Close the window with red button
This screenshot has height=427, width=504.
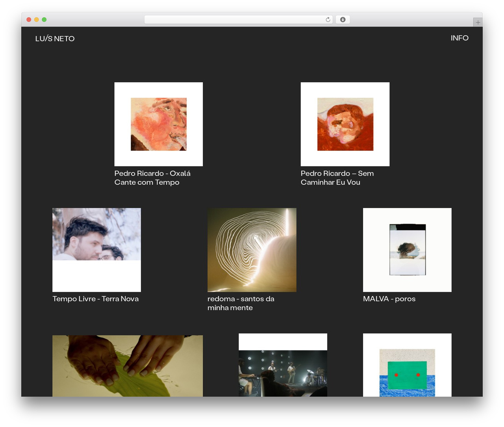pyautogui.click(x=29, y=20)
